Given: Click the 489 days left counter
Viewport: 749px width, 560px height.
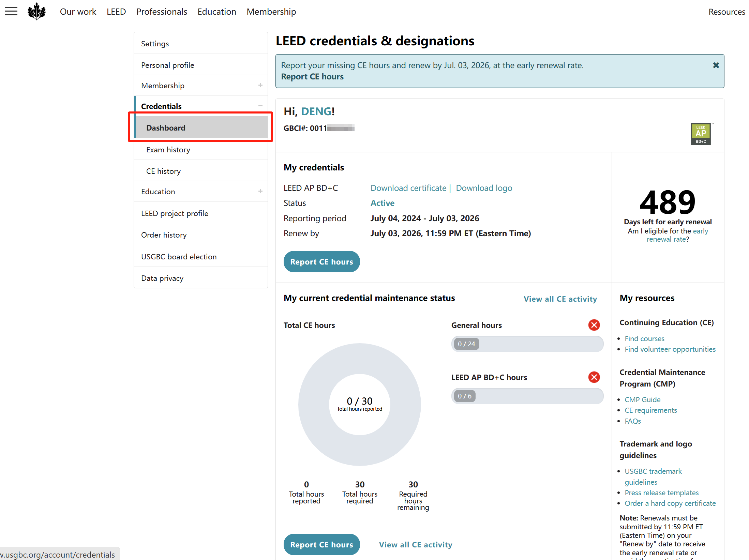Looking at the screenshot, I should pos(668,202).
